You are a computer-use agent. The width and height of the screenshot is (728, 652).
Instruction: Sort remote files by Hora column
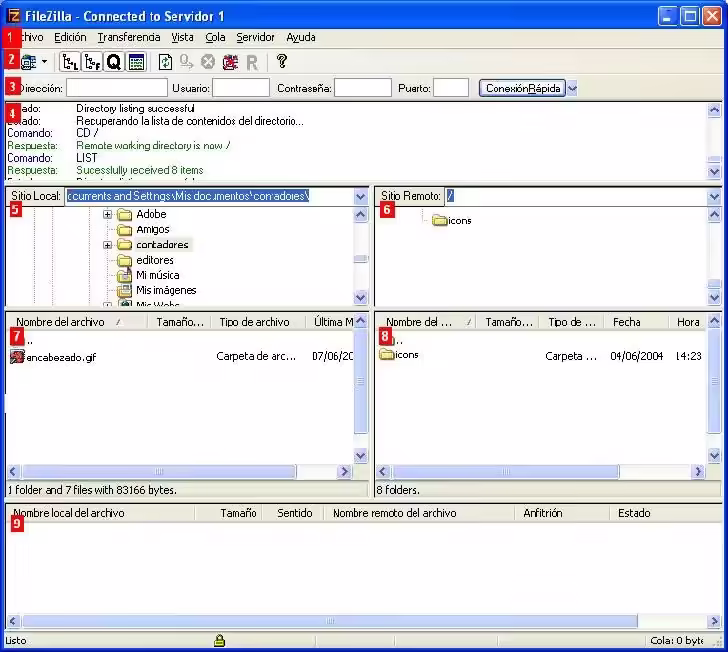[x=688, y=322]
